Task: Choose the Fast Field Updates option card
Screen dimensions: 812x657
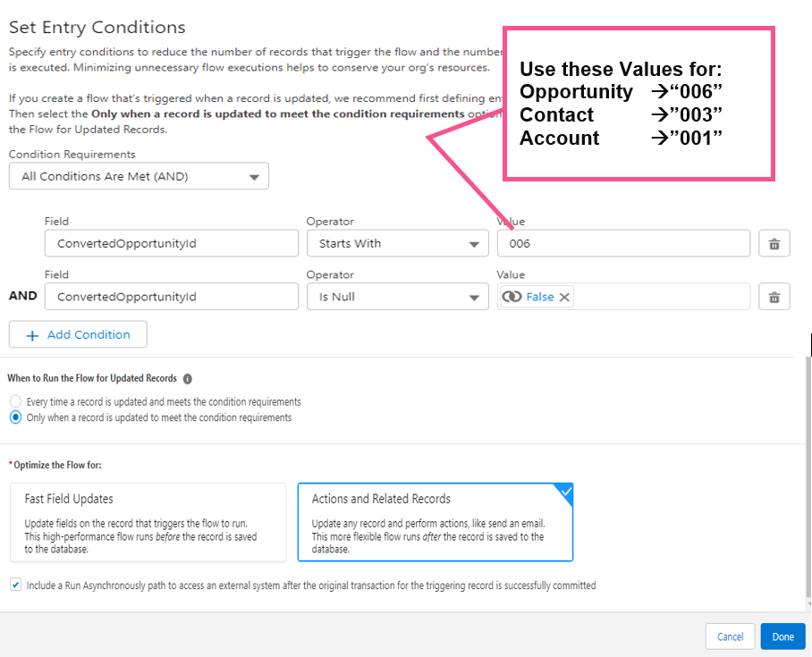Action: [148, 523]
